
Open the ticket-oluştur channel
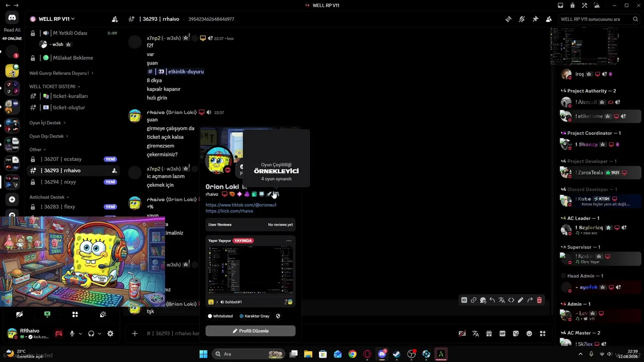coord(73,108)
